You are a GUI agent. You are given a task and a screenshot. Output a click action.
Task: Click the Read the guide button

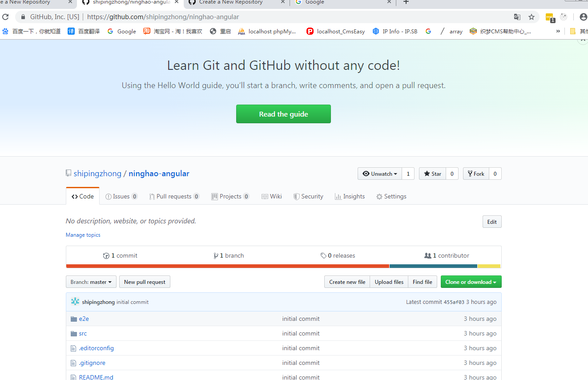pos(283,114)
